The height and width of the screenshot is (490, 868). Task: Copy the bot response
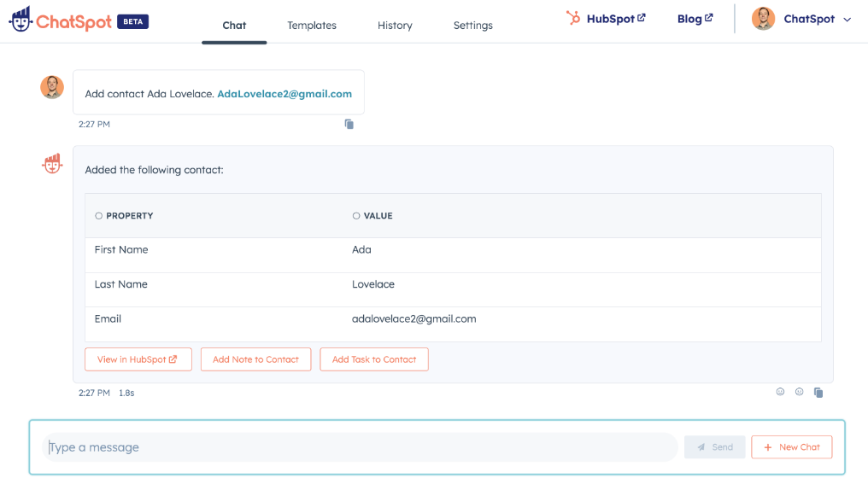tap(818, 393)
